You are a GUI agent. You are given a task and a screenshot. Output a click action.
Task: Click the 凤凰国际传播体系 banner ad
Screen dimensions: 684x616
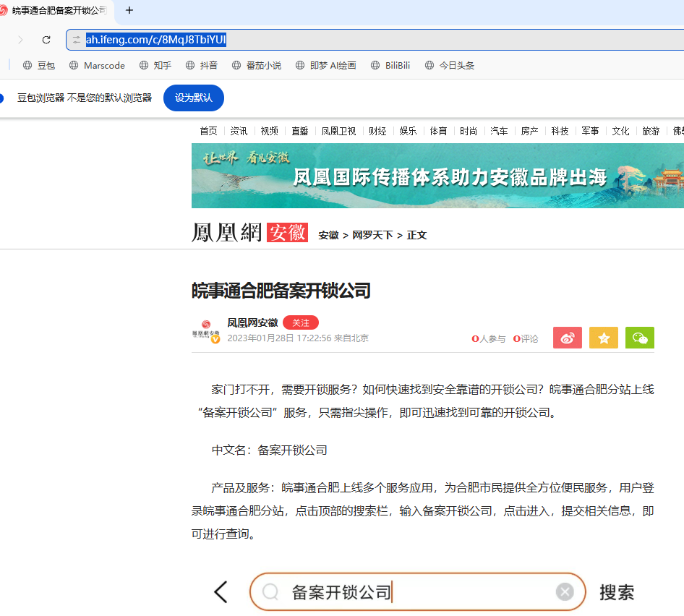click(x=437, y=176)
